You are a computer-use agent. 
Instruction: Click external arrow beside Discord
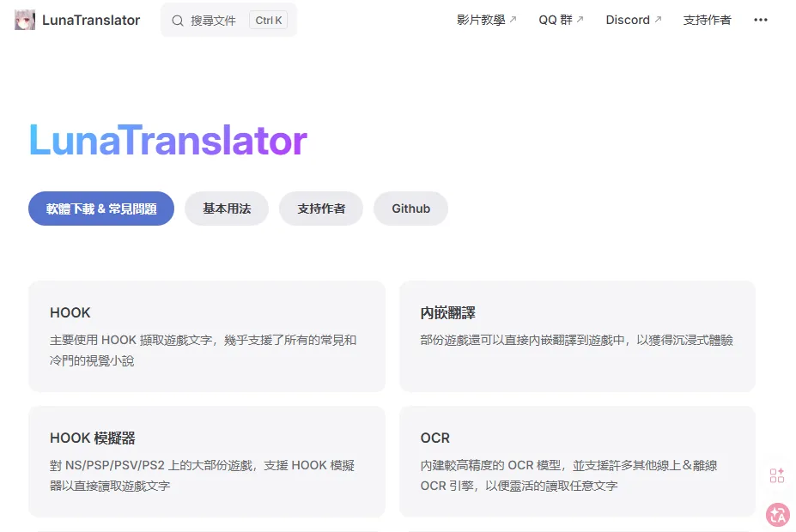point(658,19)
